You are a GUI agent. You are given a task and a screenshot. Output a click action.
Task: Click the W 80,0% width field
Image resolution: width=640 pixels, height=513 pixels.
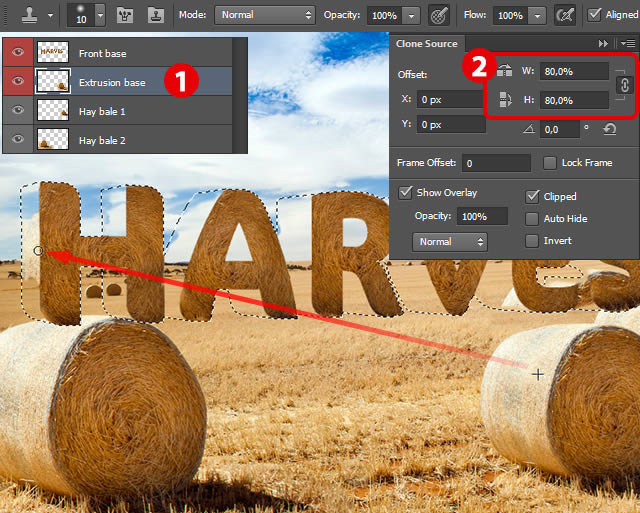click(574, 71)
